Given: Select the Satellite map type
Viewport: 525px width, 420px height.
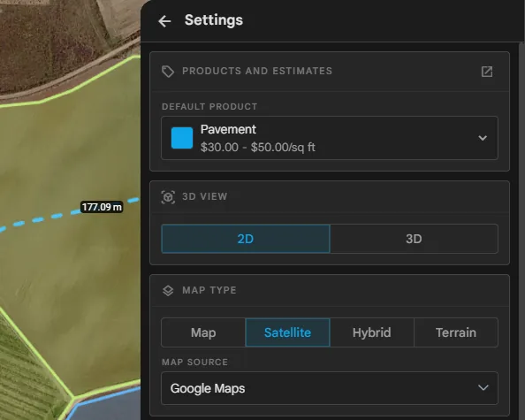Looking at the screenshot, I should [287, 332].
